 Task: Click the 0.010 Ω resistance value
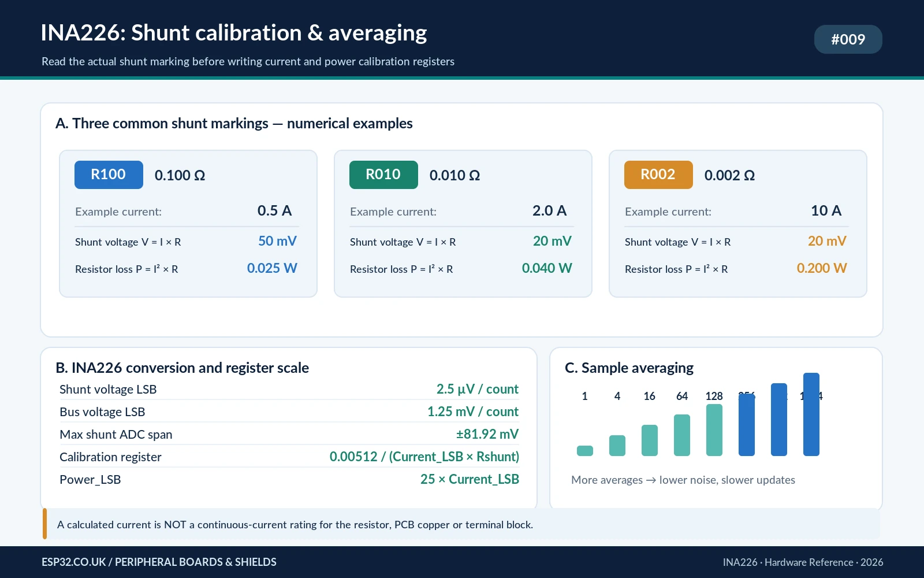(454, 175)
